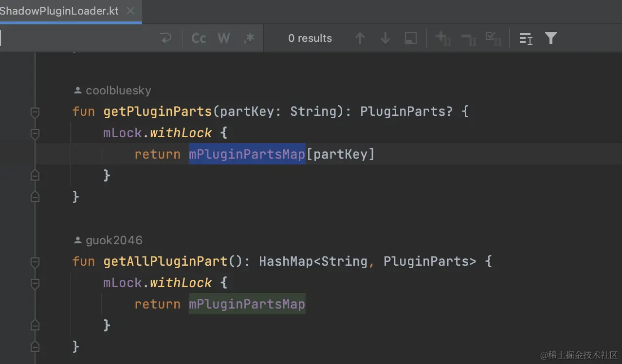The image size is (622, 364).
Task: Collapse the second mLock.withLock block fold
Action: (35, 283)
